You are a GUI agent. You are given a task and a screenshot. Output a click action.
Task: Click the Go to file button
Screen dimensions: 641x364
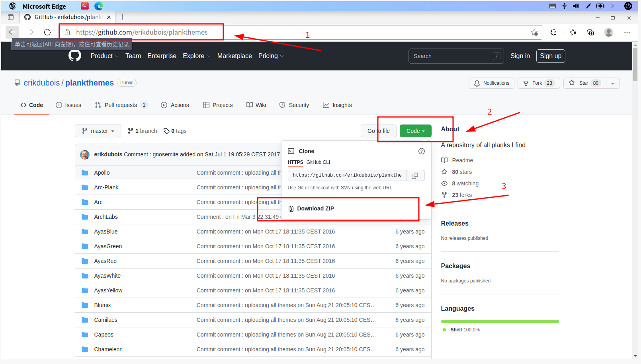click(379, 131)
